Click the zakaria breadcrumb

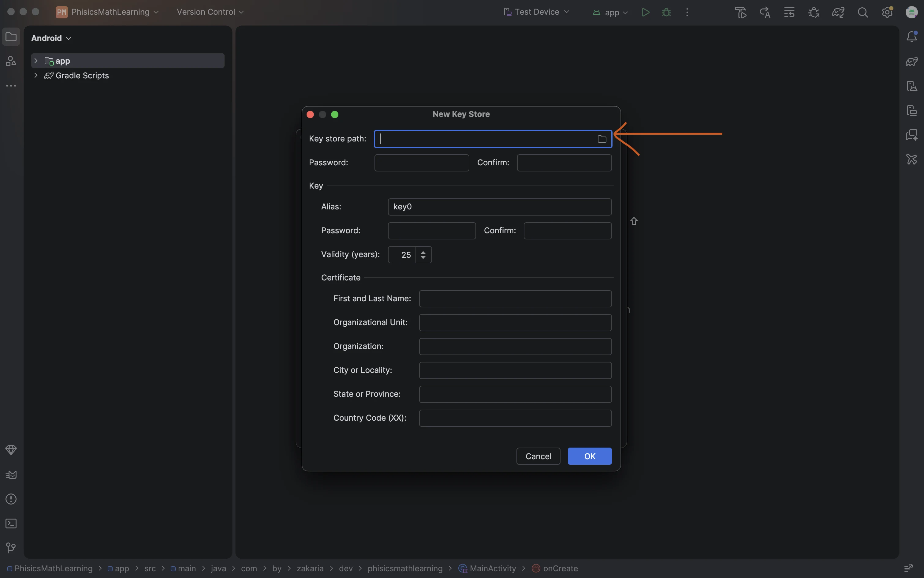[x=310, y=569]
